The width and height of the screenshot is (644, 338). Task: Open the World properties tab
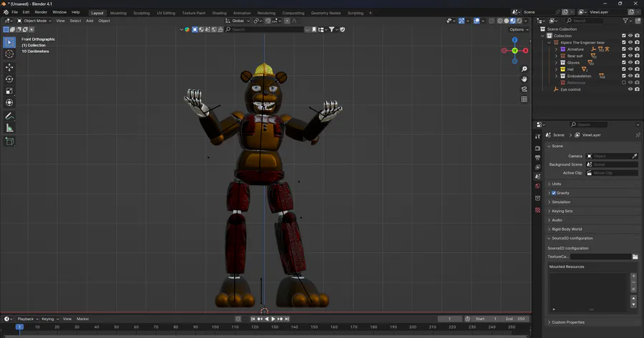[537, 187]
